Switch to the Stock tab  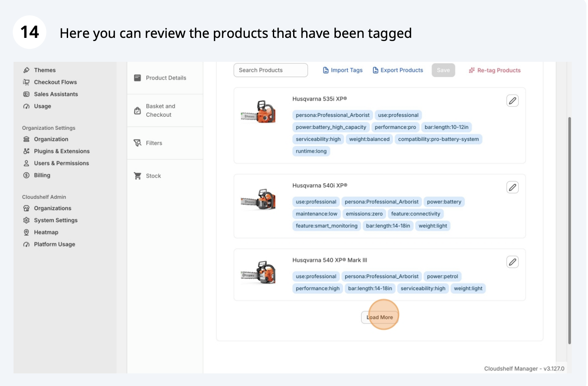[x=165, y=176]
